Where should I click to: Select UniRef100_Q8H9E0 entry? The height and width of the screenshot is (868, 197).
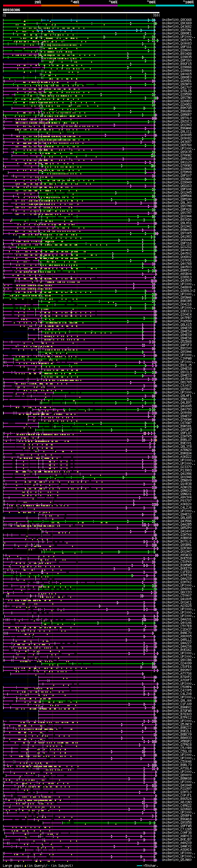(x=177, y=78)
